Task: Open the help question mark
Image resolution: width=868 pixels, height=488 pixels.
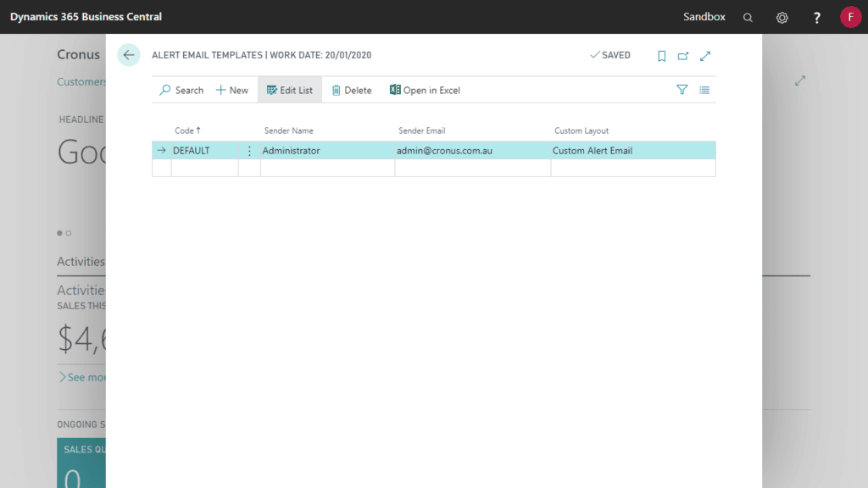Action: point(815,16)
